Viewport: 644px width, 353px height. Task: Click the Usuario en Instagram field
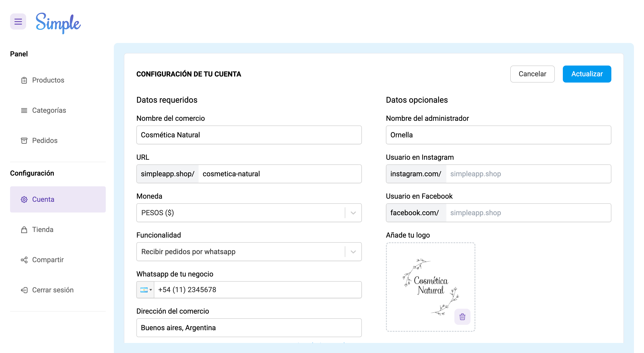click(x=528, y=174)
